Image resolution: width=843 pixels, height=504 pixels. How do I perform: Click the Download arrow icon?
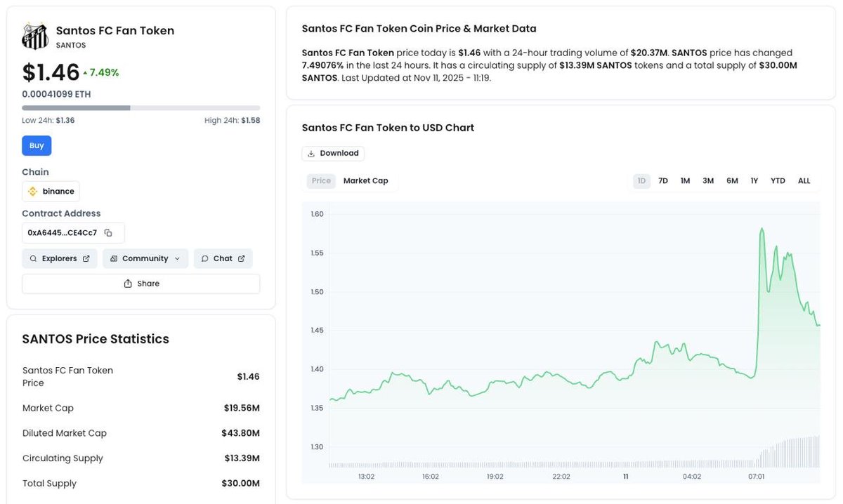[311, 154]
